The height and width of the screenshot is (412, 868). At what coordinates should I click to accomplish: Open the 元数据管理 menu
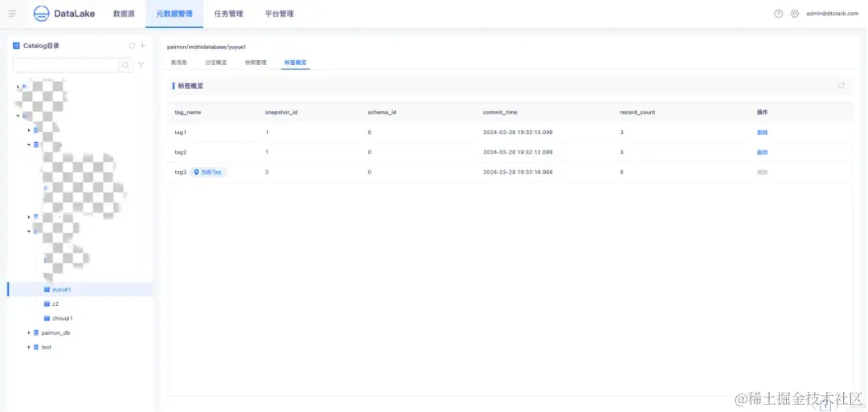point(174,14)
